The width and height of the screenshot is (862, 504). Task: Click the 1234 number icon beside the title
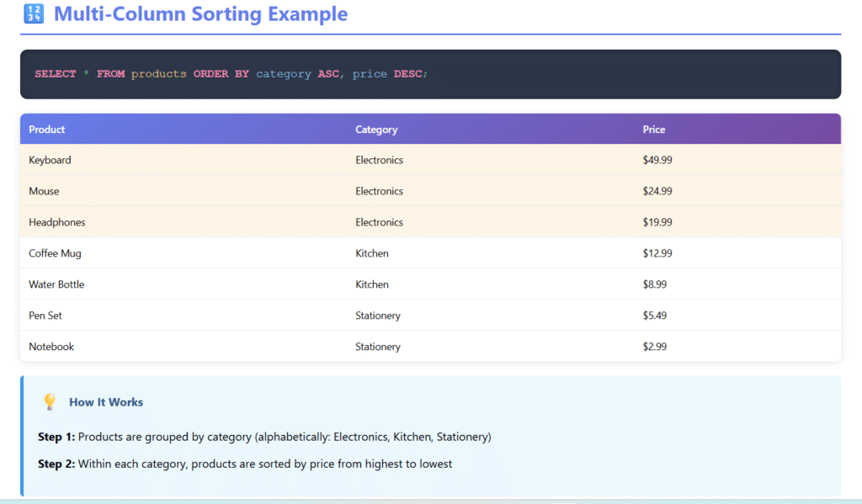[x=34, y=13]
